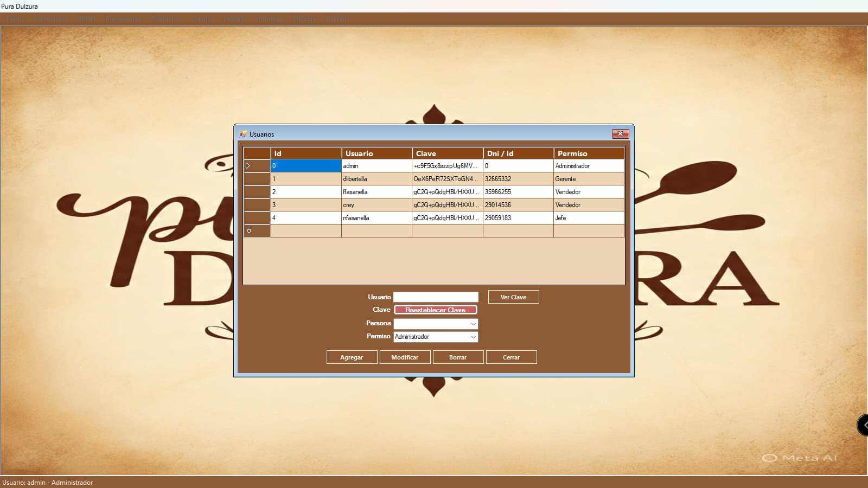This screenshot has width=868, height=488.
Task: Expand the Persona dropdown
Action: pyautogui.click(x=473, y=324)
